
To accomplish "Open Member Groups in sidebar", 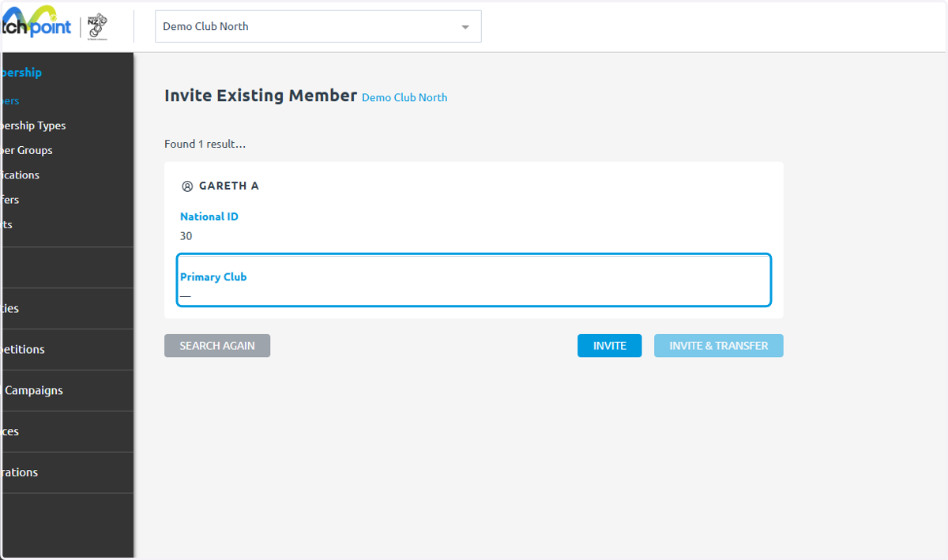I will pyautogui.click(x=27, y=150).
